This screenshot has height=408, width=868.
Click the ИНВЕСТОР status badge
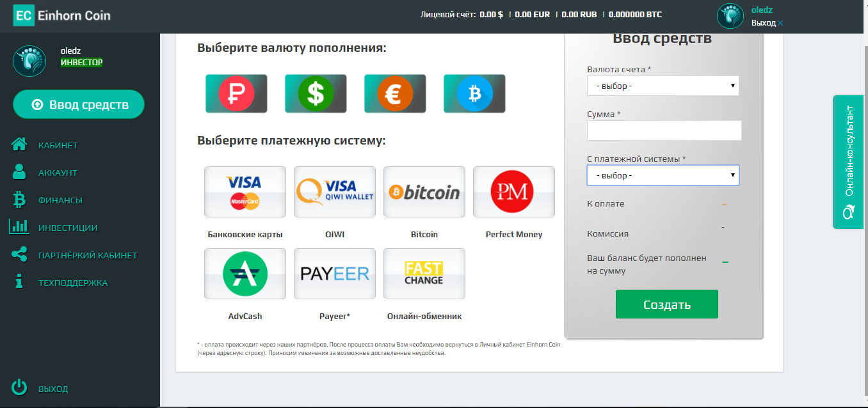[x=82, y=63]
